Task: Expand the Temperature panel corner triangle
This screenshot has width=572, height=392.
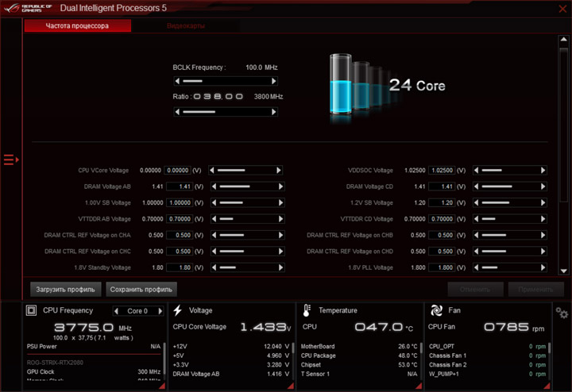Action: [x=419, y=386]
